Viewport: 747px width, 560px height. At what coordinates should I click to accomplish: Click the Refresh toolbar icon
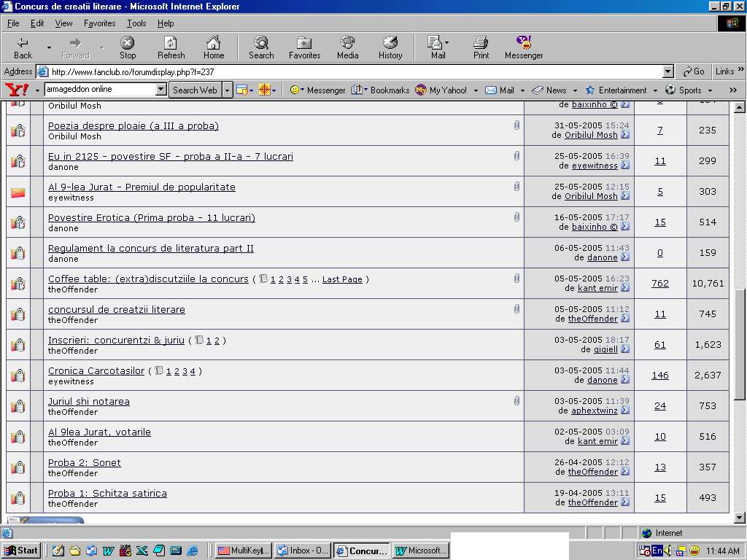(x=171, y=48)
